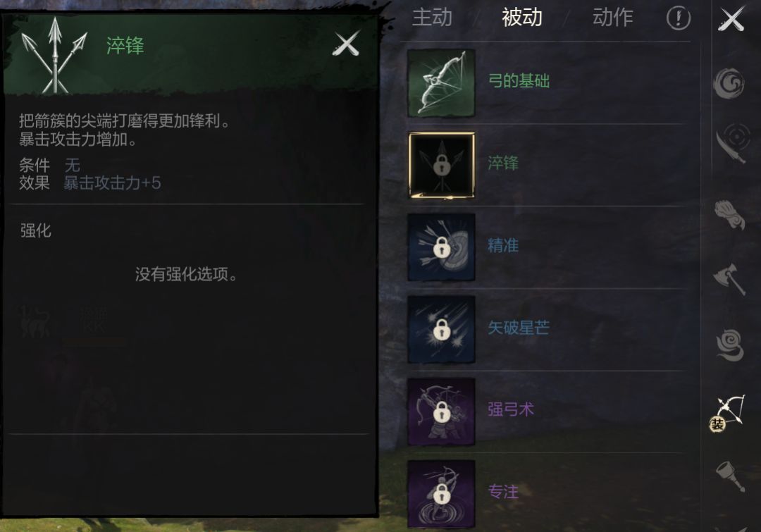The width and height of the screenshot is (761, 532).
Task: Select the locked 强弓术 archer skill icon
Action: point(441,412)
